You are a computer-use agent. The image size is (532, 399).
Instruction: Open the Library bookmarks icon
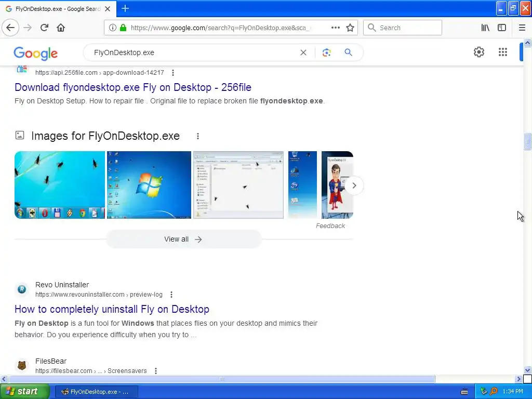(485, 28)
